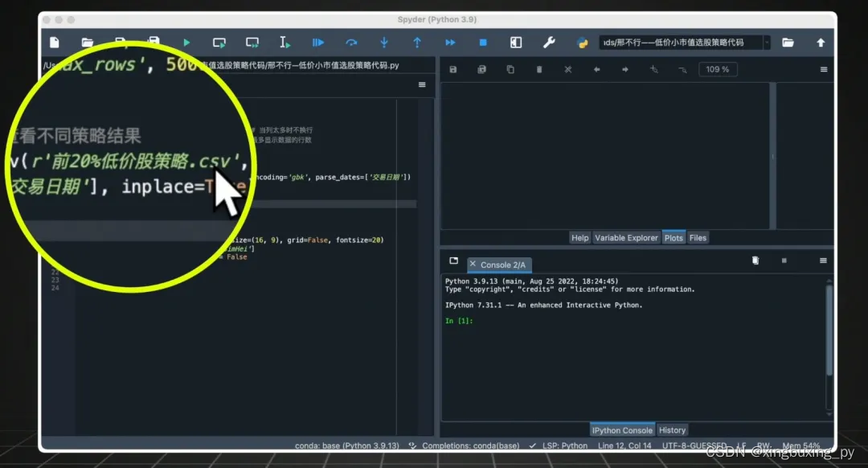Click the working directory path field
Image resolution: width=868 pixels, height=468 pixels.
point(681,43)
